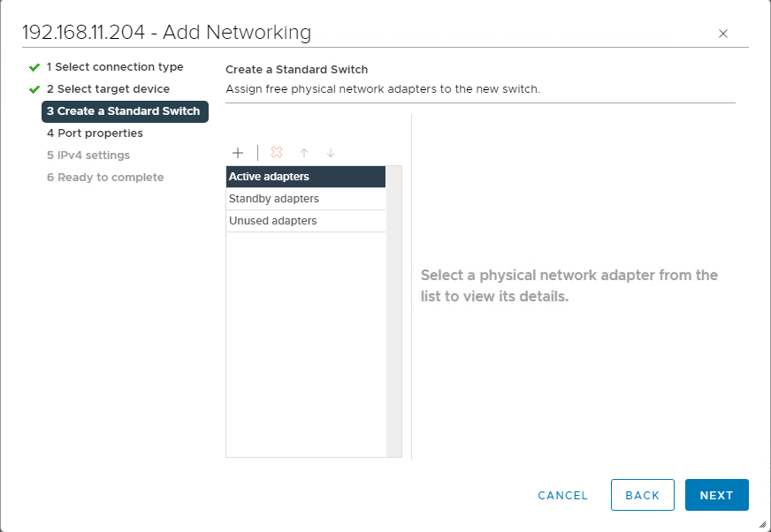This screenshot has width=771, height=532.
Task: Select the Active adapters group
Action: pyautogui.click(x=305, y=177)
